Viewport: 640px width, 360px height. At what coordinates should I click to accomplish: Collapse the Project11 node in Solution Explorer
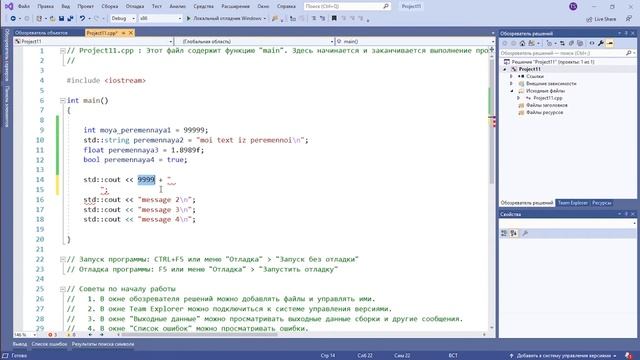tap(504, 69)
